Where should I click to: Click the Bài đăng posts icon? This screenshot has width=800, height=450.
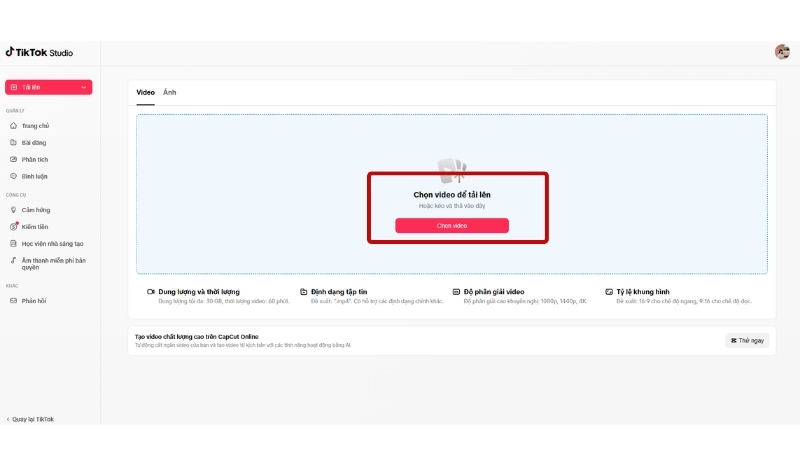13,142
